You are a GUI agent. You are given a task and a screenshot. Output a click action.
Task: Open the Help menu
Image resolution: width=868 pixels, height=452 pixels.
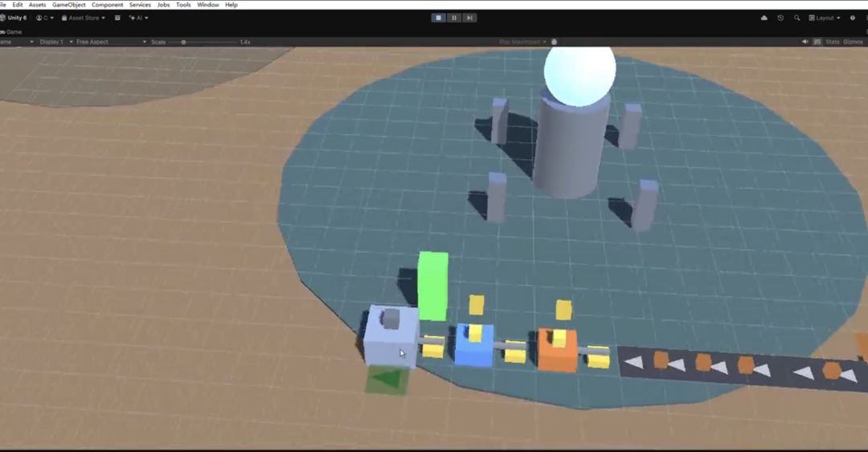click(x=231, y=5)
